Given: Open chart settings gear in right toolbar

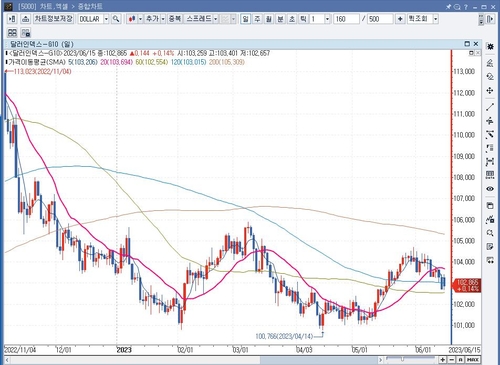Looking at the screenshot, I should [490, 46].
